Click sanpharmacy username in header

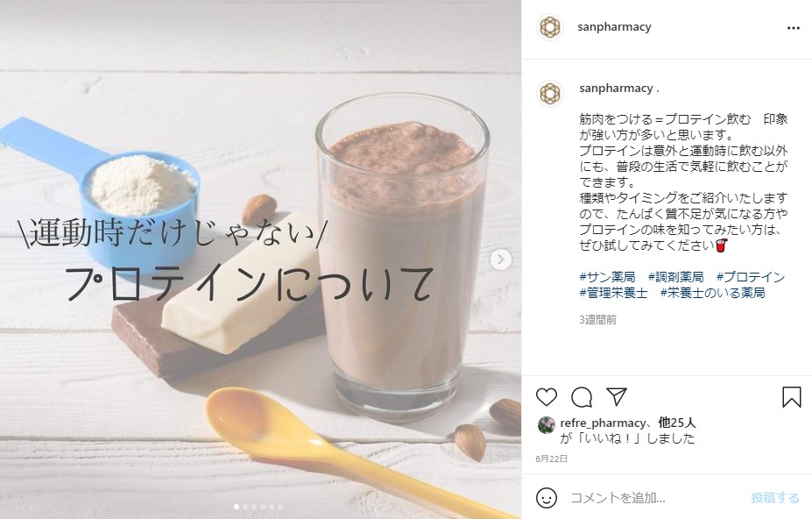(x=614, y=27)
